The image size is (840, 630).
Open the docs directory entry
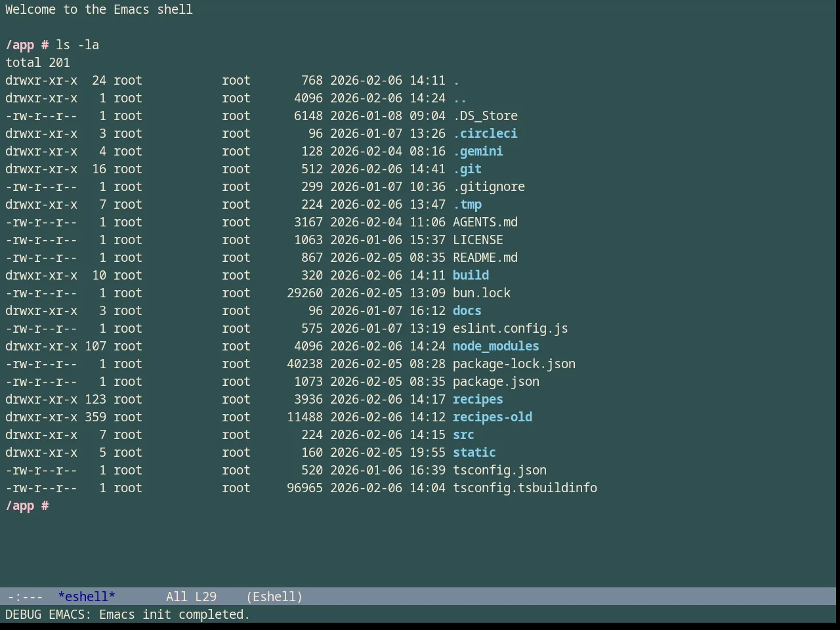click(467, 310)
